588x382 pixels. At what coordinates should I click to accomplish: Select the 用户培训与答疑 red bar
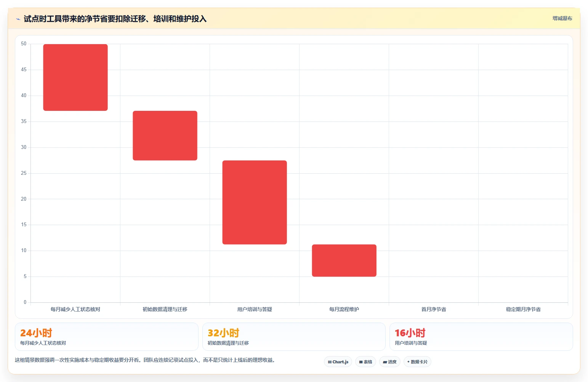[255, 202]
